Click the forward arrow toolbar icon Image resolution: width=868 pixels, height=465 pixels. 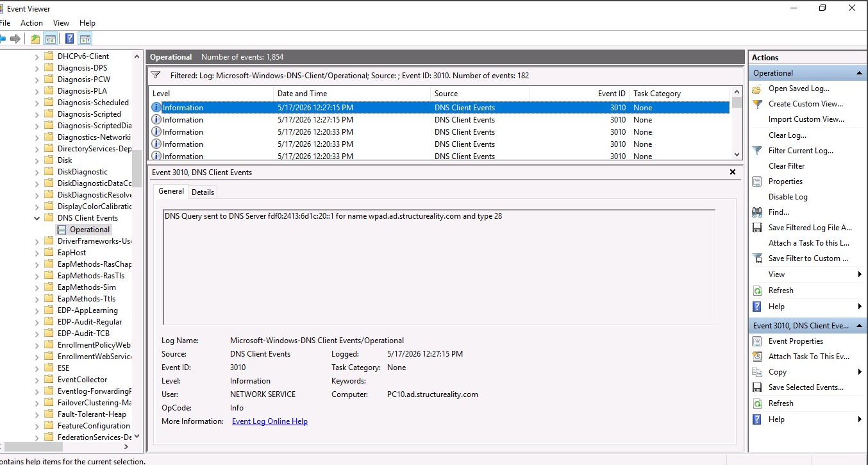click(x=15, y=38)
